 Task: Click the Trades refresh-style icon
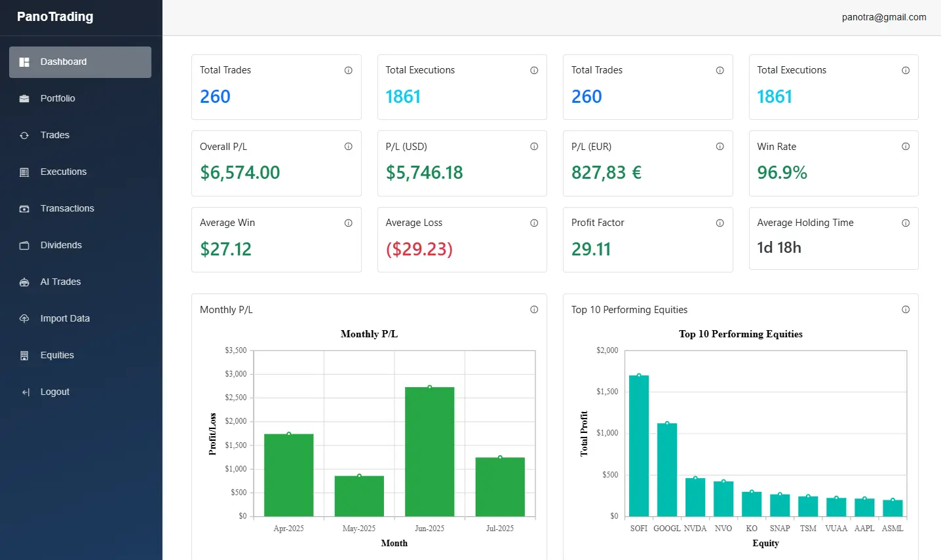point(24,135)
